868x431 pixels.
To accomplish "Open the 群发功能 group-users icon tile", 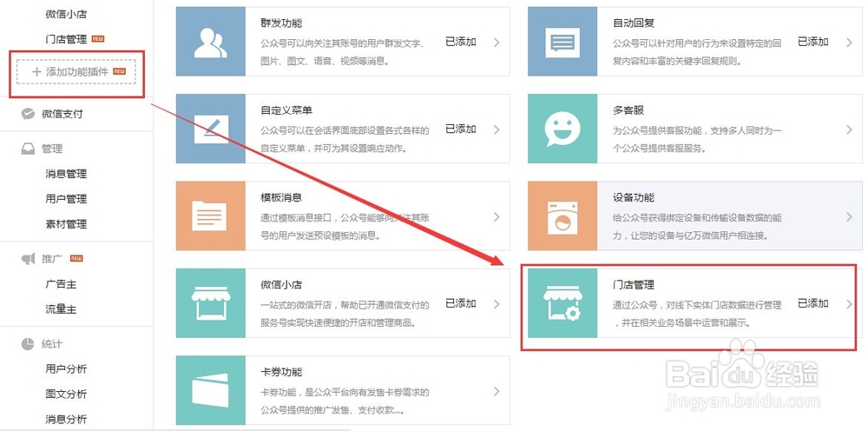I will 210,42.
